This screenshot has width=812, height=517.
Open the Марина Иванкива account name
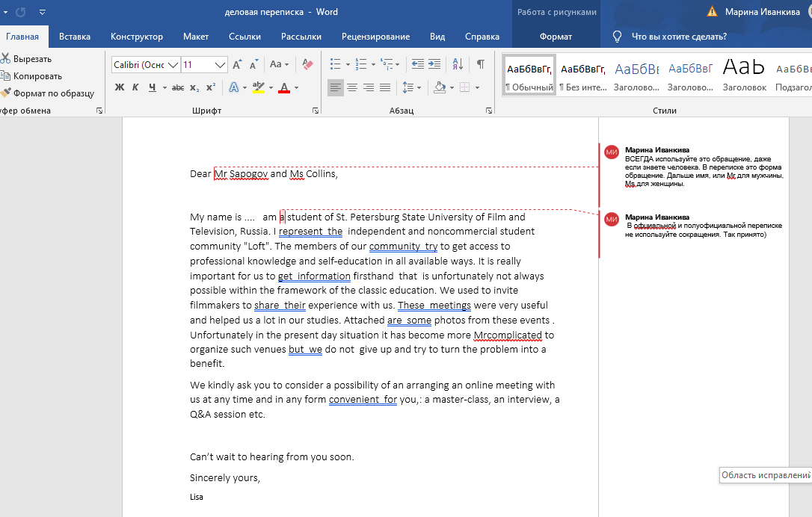pos(763,12)
